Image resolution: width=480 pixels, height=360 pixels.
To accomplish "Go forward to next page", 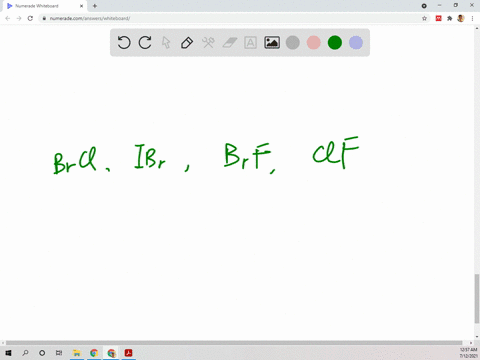I will click(19, 18).
